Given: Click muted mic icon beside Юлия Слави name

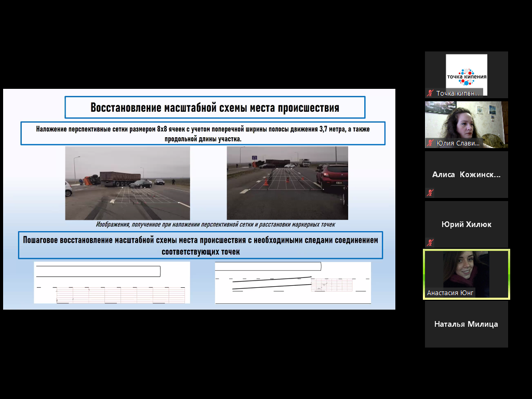Looking at the screenshot, I should [430, 143].
